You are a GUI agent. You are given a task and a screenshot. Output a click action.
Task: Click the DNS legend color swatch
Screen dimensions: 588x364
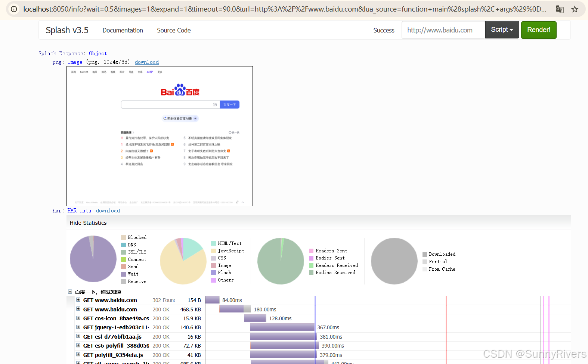pos(124,245)
